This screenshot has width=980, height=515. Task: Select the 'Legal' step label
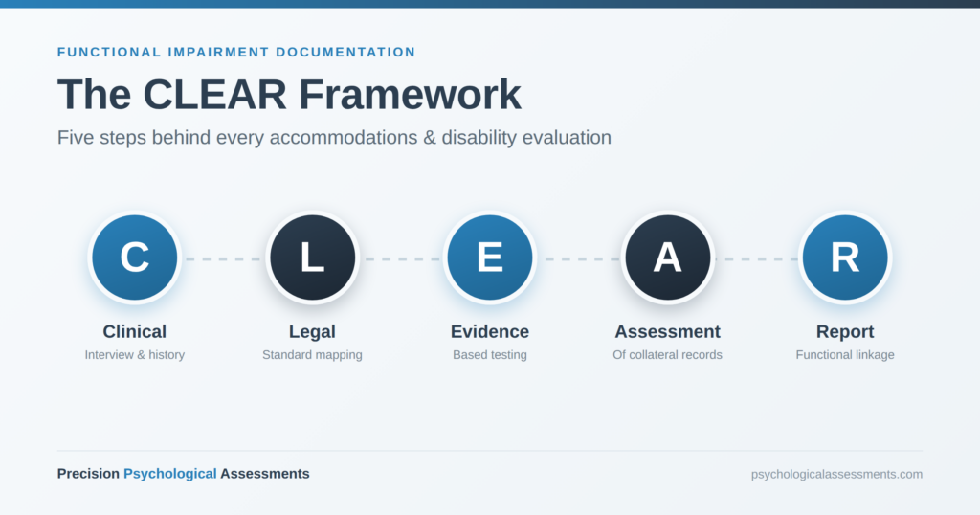click(x=313, y=332)
